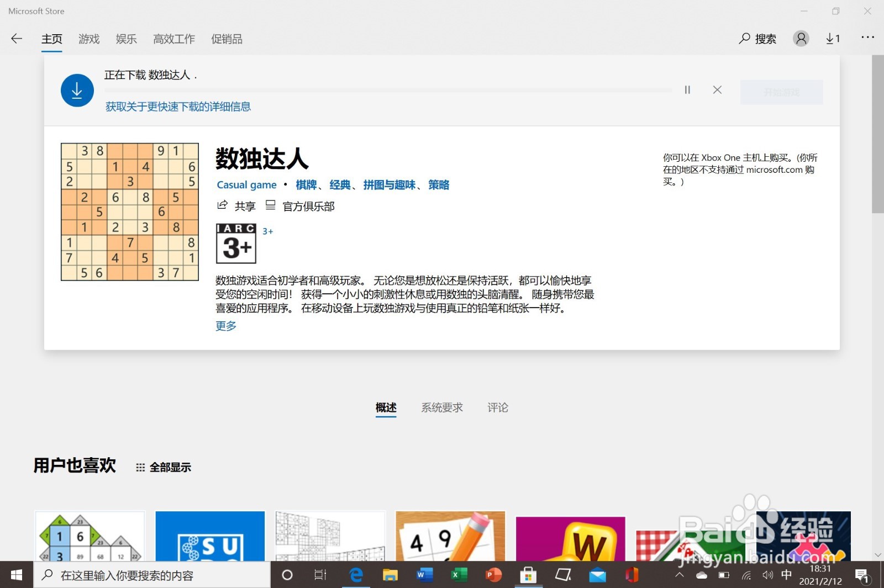This screenshot has width=884, height=588.
Task: Open the pencil 4 9 sudoku thumbnail
Action: click(x=450, y=536)
